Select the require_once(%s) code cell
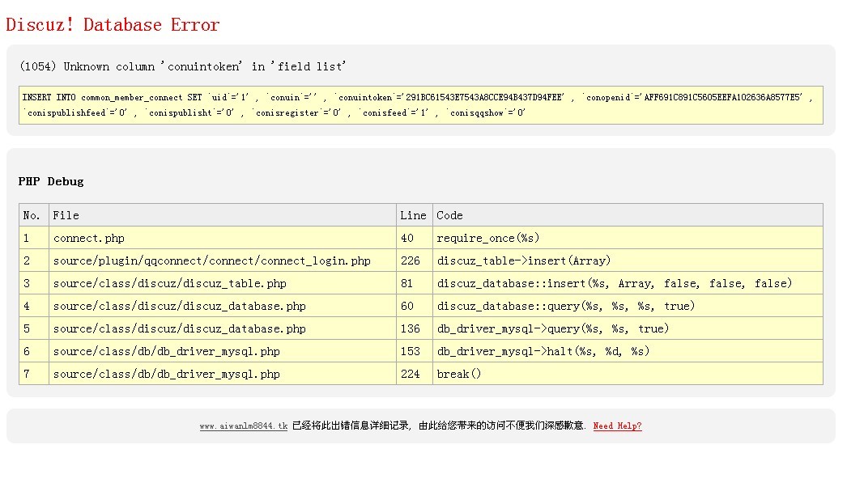The width and height of the screenshot is (864, 504). pos(628,238)
